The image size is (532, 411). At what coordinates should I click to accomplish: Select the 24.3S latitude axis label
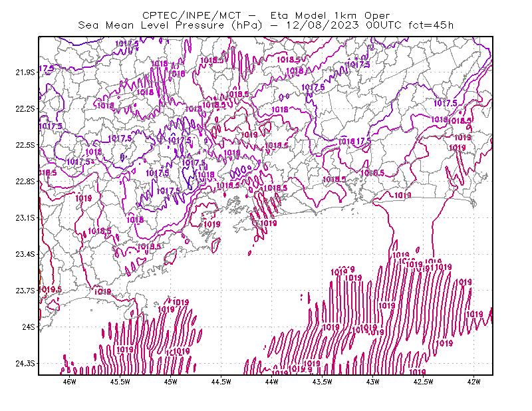pos(25,364)
